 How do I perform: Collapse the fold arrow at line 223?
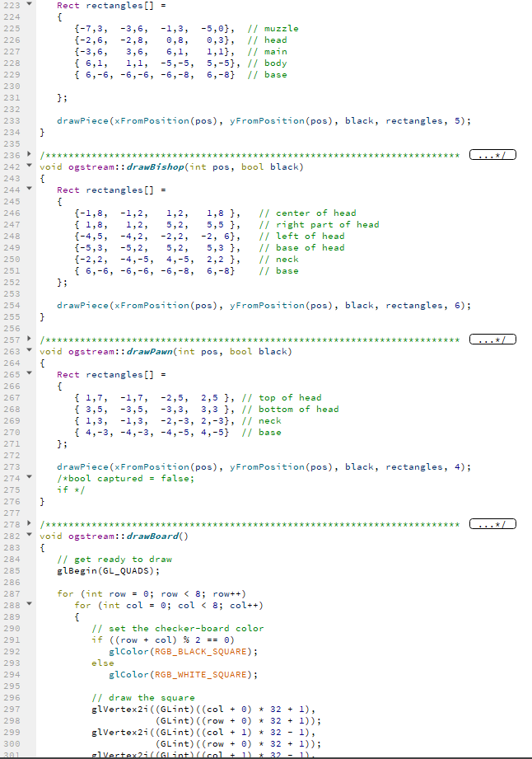(x=29, y=4)
